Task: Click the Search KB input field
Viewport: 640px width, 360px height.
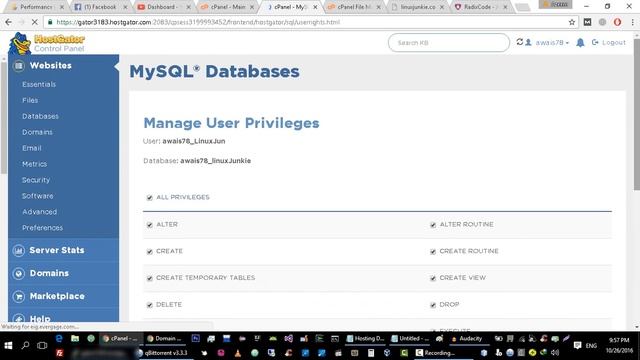Action: tap(449, 42)
